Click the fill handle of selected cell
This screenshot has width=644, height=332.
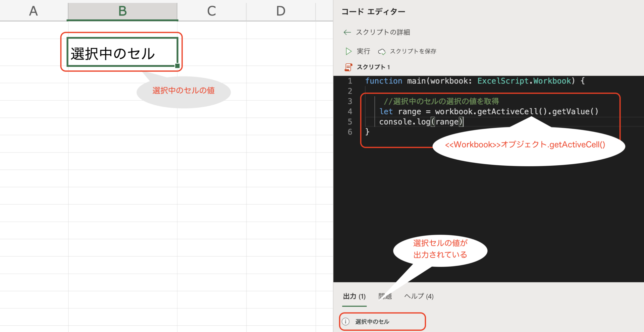pos(177,66)
